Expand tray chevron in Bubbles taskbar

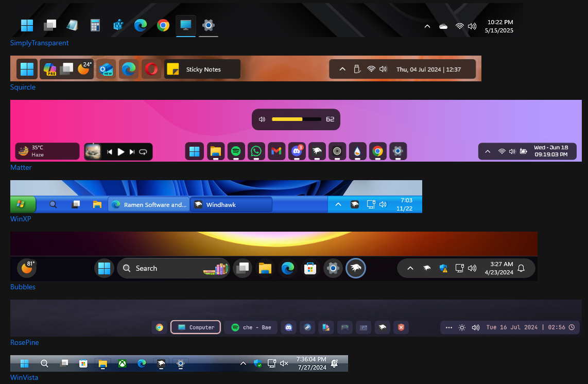[x=410, y=268]
